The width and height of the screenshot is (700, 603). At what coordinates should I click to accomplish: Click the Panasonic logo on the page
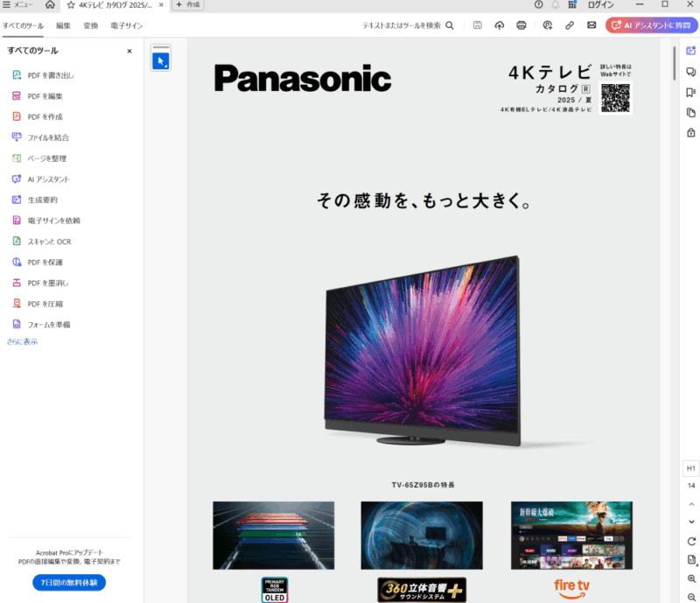pyautogui.click(x=302, y=79)
